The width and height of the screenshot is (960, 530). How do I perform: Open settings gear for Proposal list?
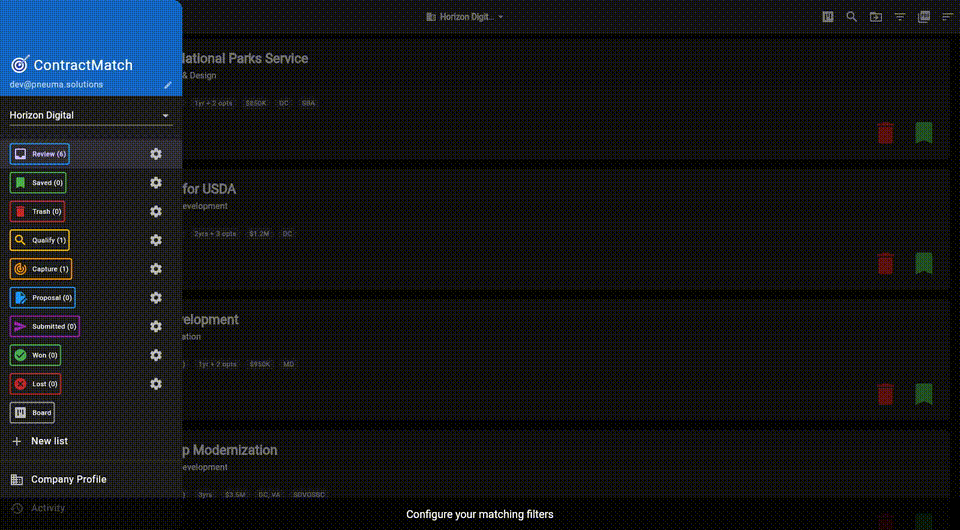[156, 298]
